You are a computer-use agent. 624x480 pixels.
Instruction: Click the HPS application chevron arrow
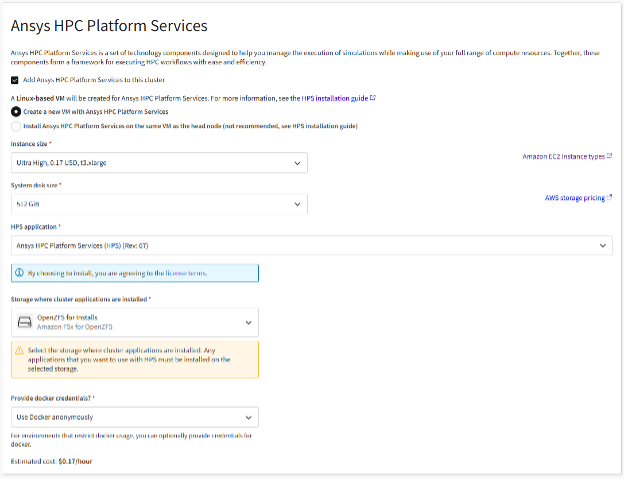click(603, 246)
